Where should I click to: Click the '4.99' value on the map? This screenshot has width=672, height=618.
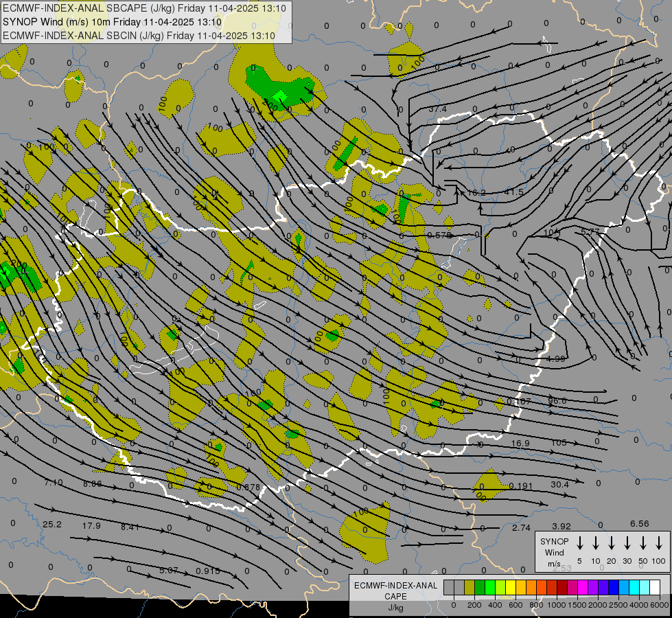(556, 358)
